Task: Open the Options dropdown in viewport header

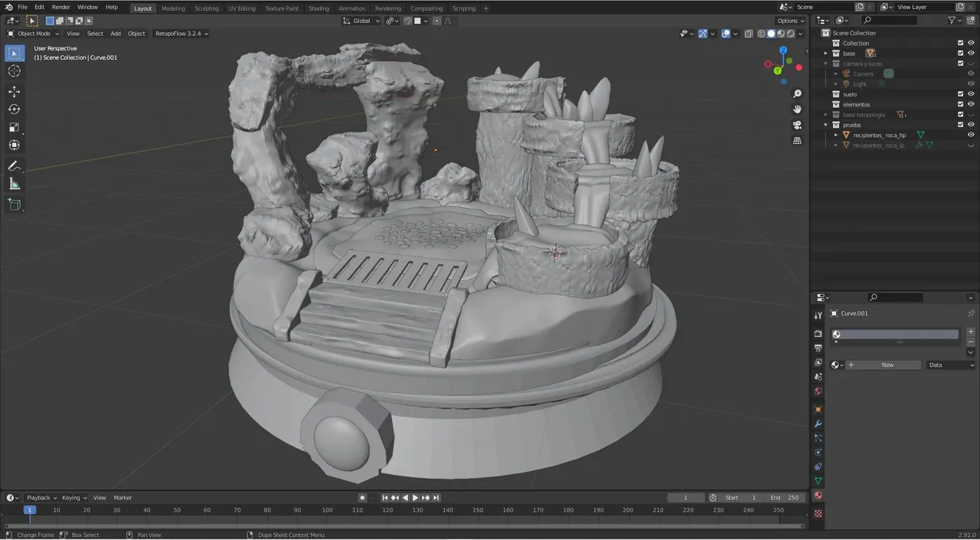Action: (x=791, y=21)
